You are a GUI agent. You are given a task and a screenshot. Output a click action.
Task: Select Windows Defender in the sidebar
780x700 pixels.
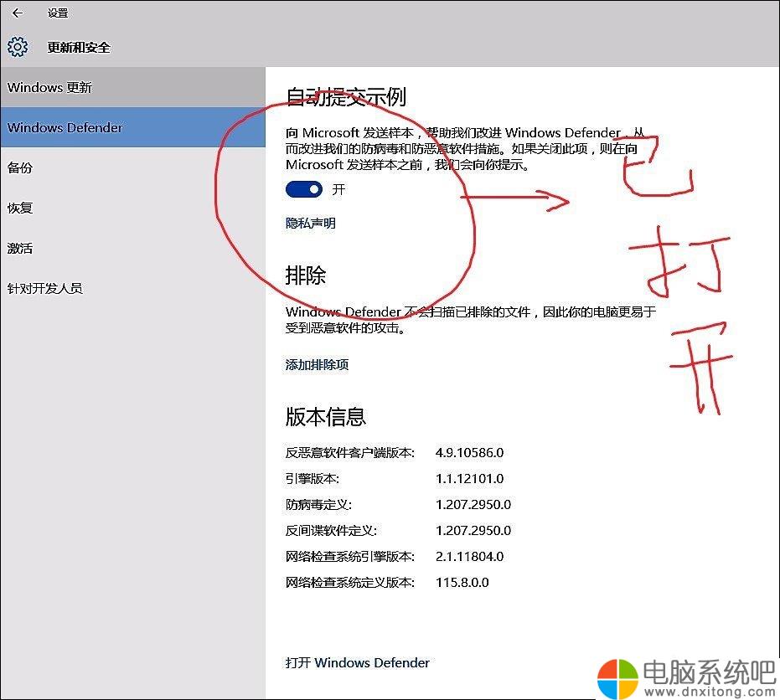[133, 128]
